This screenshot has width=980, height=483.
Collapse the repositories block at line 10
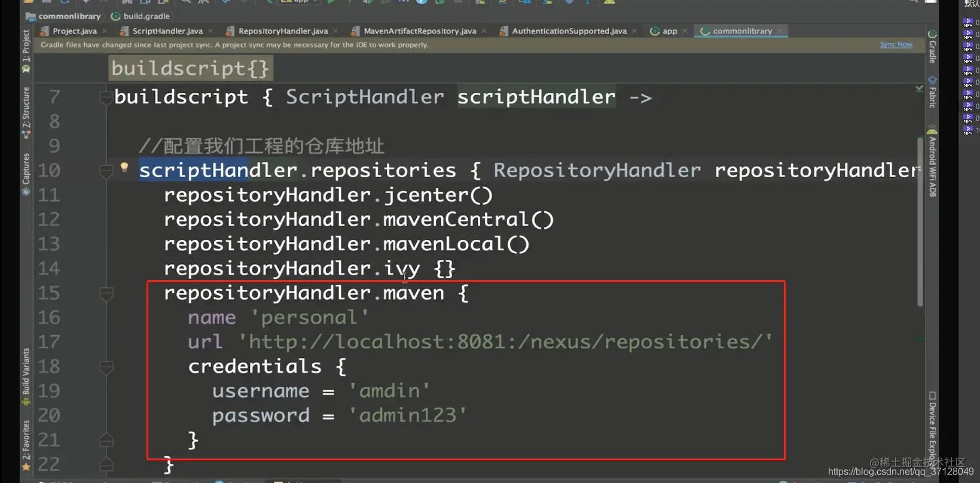[106, 172]
